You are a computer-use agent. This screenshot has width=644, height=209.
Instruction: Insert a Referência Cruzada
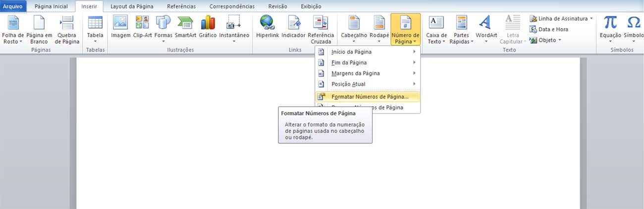[x=321, y=29]
